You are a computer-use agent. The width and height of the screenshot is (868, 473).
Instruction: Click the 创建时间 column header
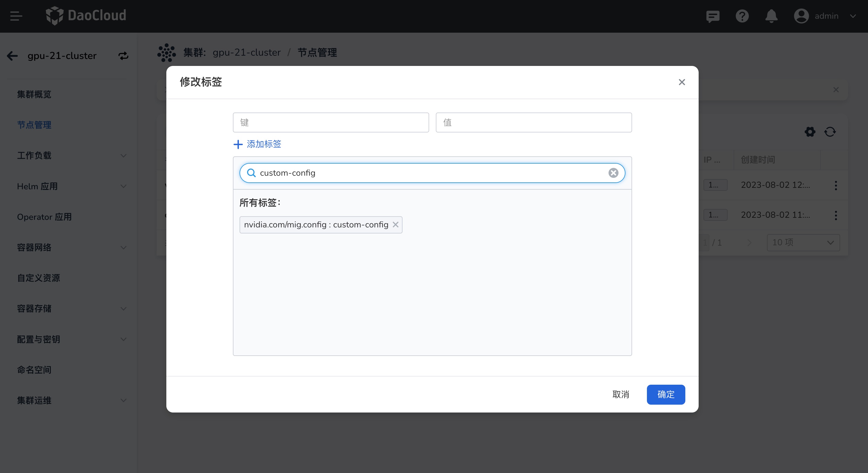[x=758, y=160]
